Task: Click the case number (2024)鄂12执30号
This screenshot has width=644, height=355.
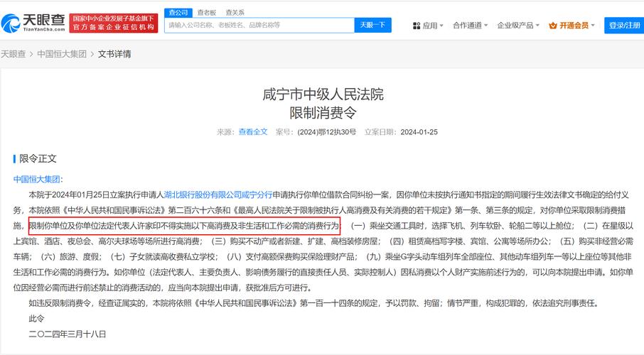Action: (327, 132)
